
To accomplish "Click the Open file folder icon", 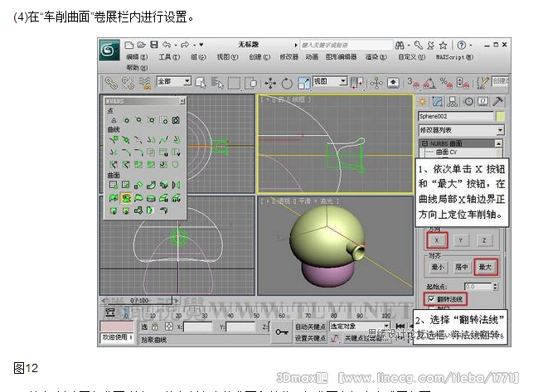I will 141,45.
